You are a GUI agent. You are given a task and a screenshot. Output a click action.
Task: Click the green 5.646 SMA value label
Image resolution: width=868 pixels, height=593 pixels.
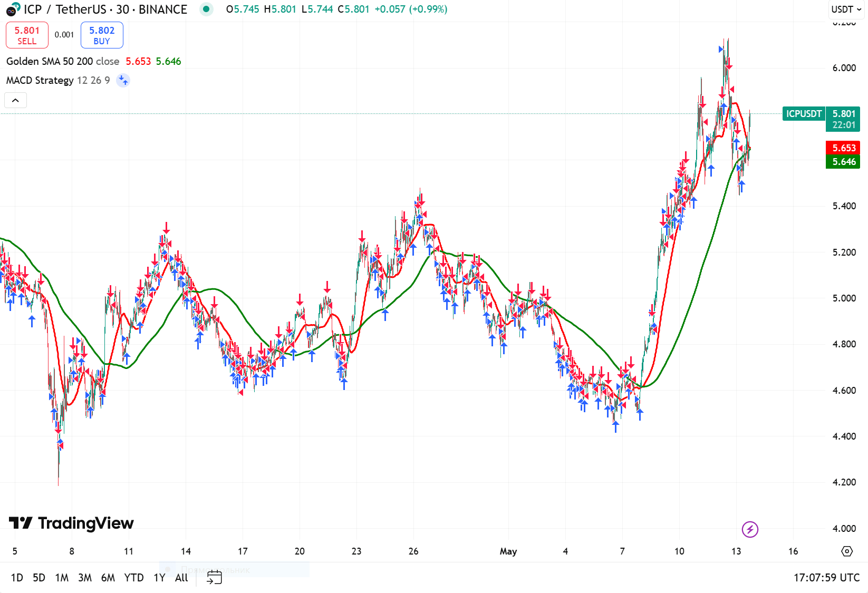point(843,161)
